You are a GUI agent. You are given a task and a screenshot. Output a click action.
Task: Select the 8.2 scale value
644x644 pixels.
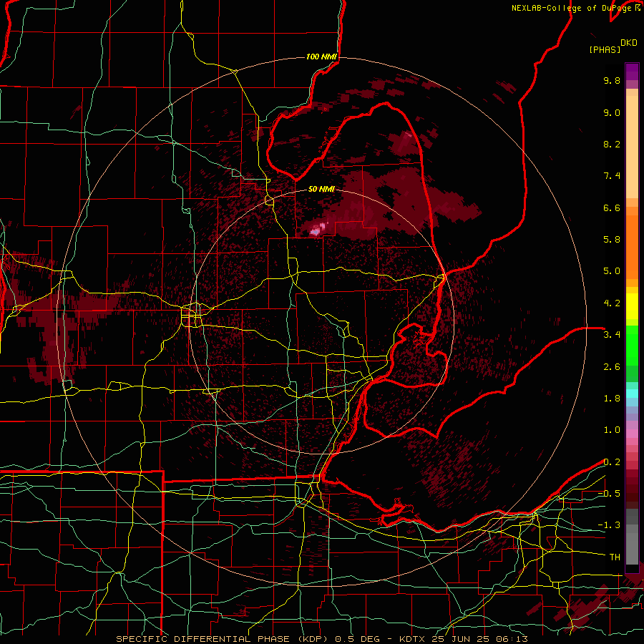[612, 144]
